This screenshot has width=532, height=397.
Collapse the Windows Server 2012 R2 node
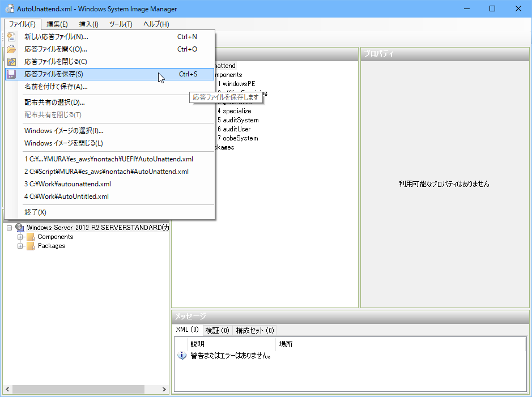coord(9,228)
